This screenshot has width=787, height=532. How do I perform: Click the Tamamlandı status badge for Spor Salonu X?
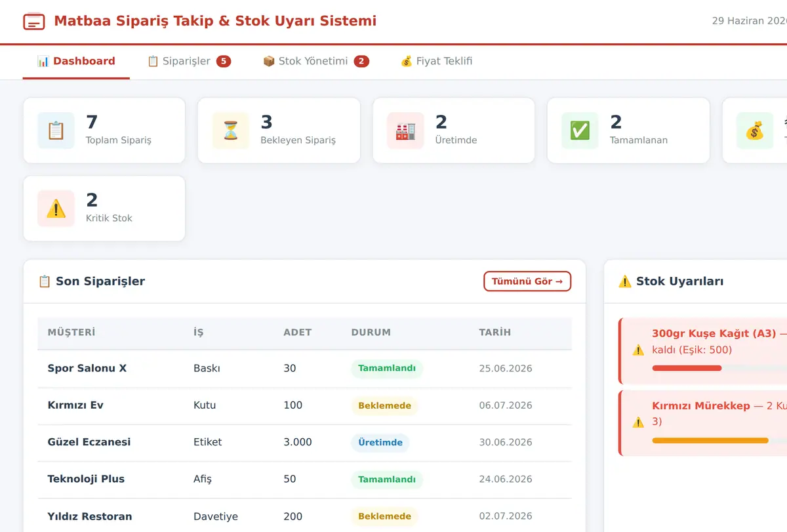click(387, 369)
